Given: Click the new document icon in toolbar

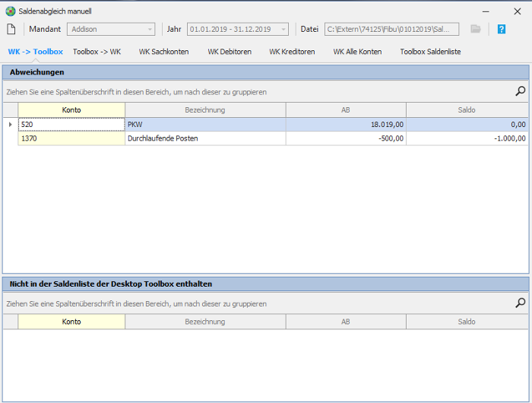Looking at the screenshot, I should (11, 29).
